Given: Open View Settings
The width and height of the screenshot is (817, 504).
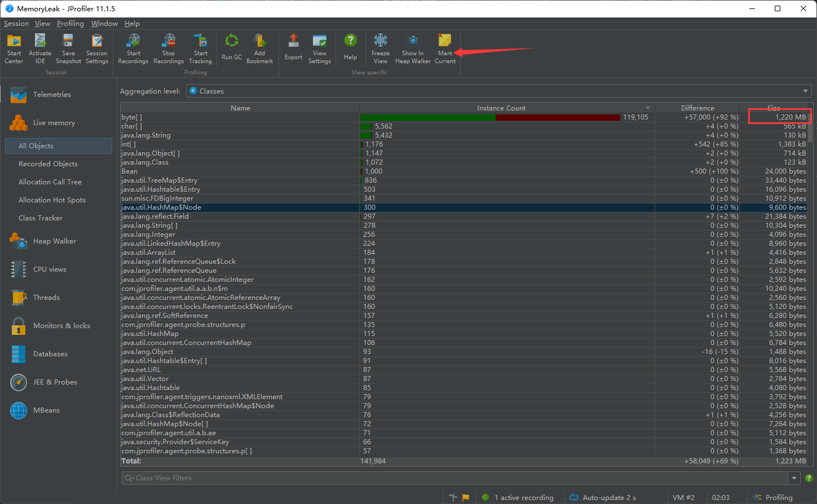Looking at the screenshot, I should click(320, 48).
